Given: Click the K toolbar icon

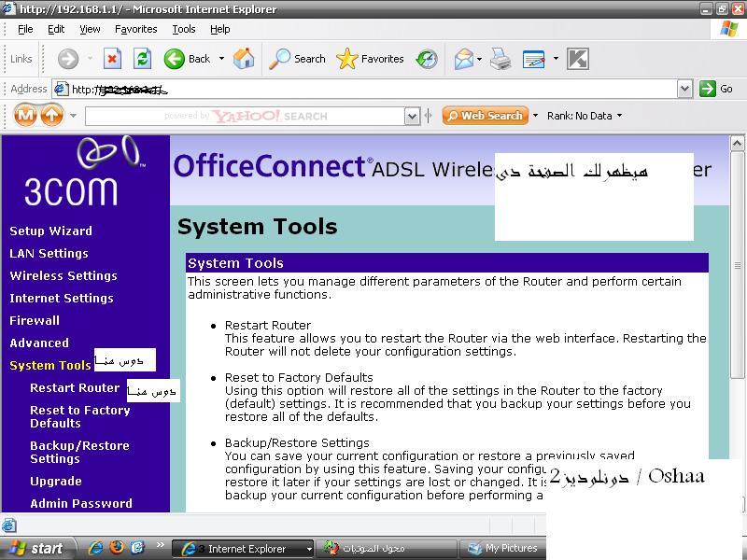Looking at the screenshot, I should coord(578,59).
